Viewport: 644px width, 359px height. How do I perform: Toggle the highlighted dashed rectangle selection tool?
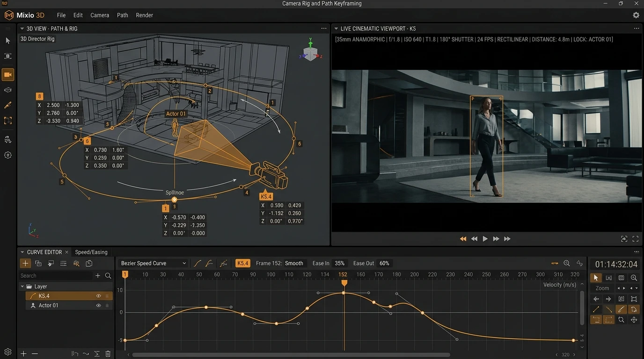tap(608, 320)
